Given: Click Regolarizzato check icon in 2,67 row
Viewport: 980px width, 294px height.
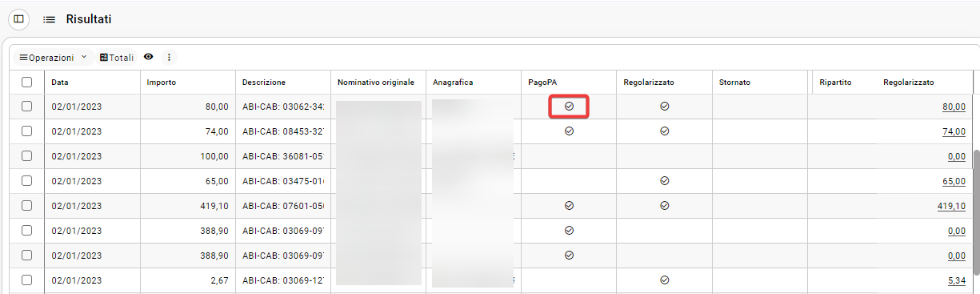Looking at the screenshot, I should 664,280.
